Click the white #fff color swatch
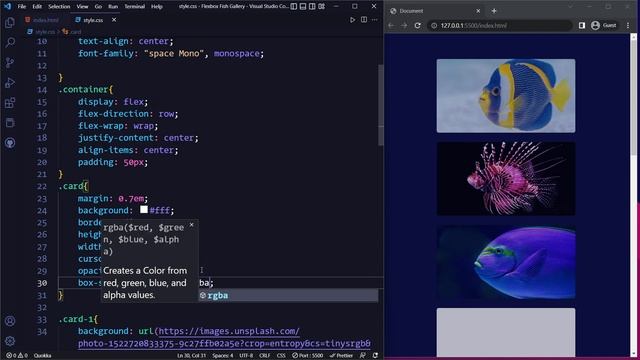This screenshot has height=360, width=640. point(144,210)
